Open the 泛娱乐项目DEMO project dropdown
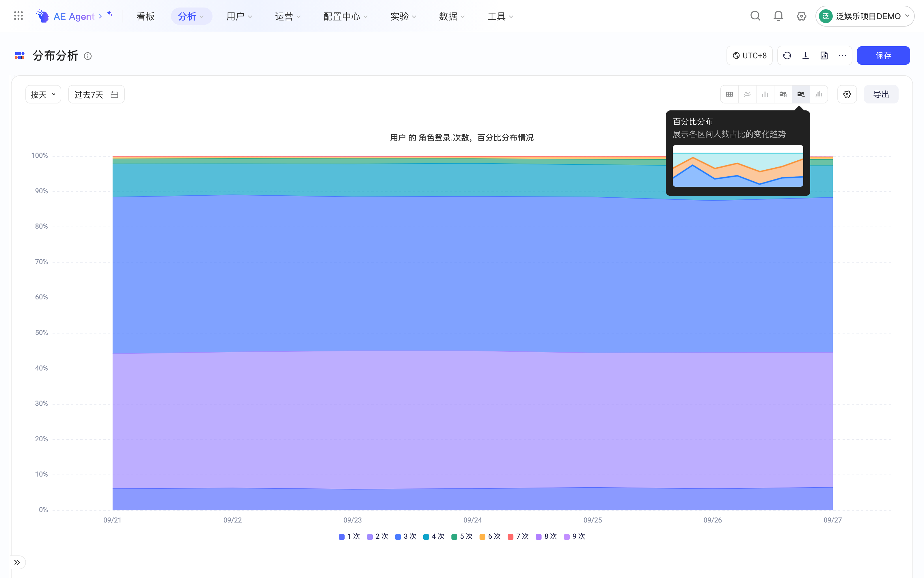This screenshot has width=924, height=578. 865,16
